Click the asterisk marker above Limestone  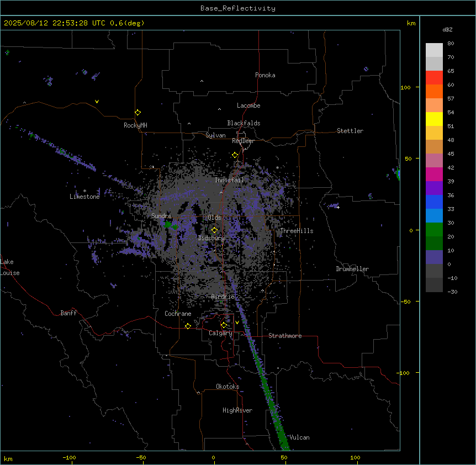click(84, 191)
